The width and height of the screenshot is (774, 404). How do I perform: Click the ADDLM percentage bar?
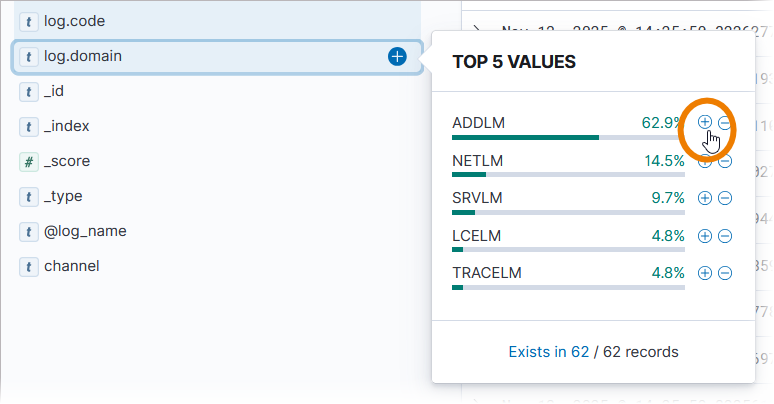pos(568,137)
